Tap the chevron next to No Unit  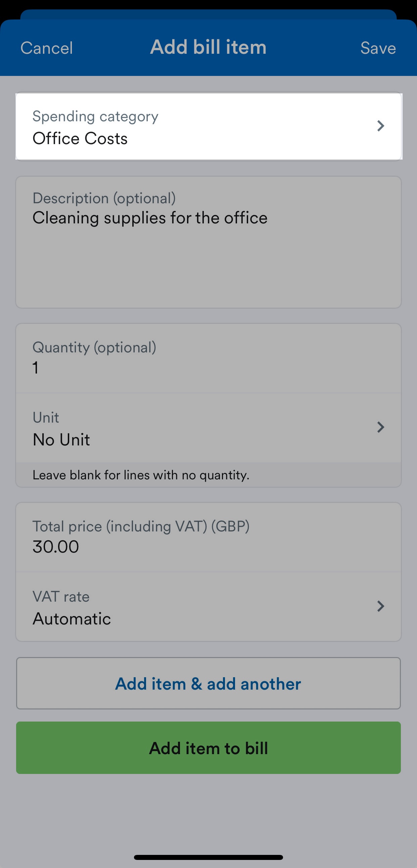point(381,427)
